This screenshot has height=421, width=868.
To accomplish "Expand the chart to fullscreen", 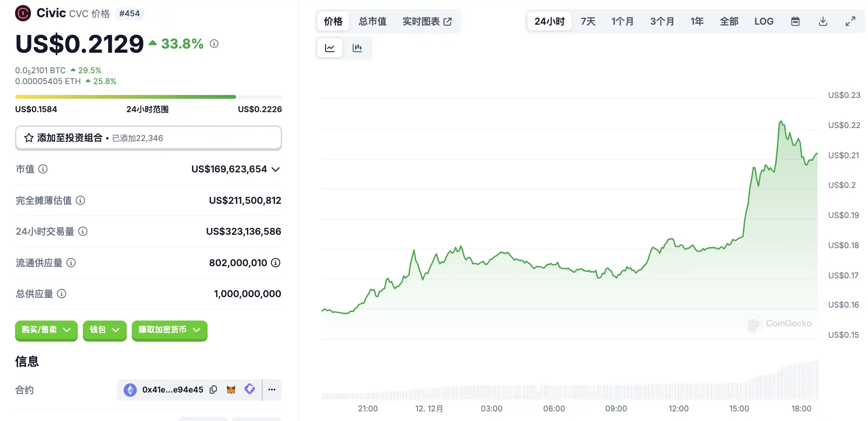I will 850,21.
